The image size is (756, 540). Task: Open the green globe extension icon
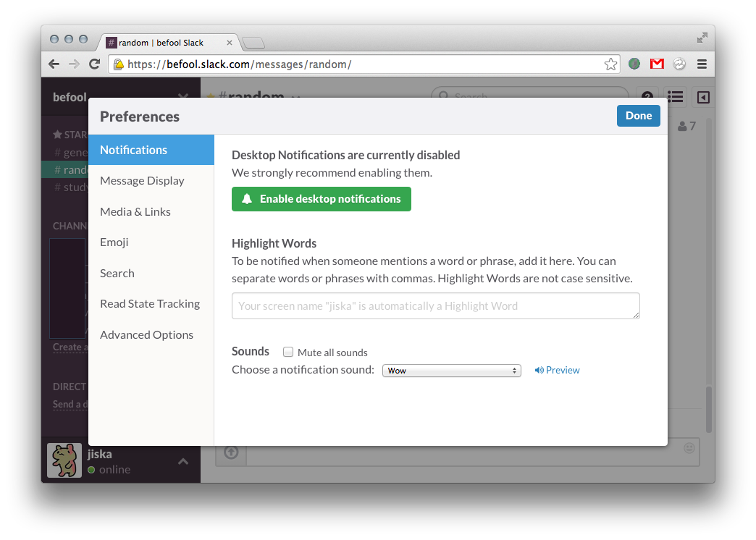634,64
